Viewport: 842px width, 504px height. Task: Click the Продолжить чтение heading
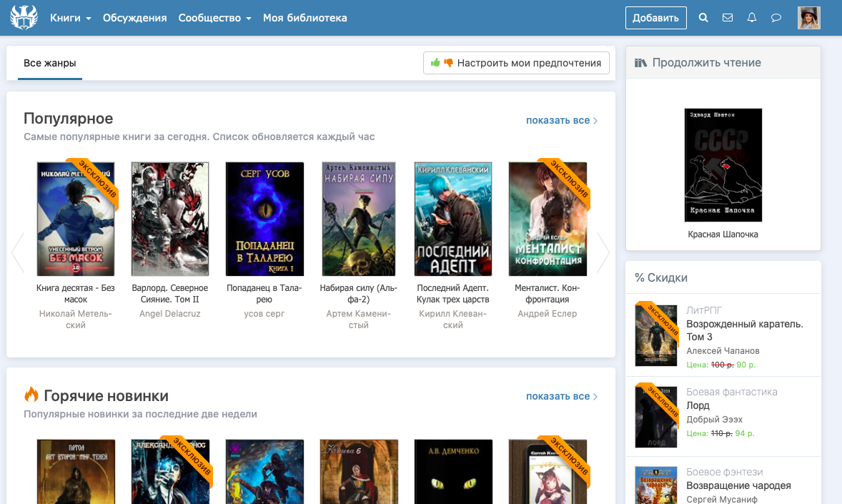click(707, 63)
